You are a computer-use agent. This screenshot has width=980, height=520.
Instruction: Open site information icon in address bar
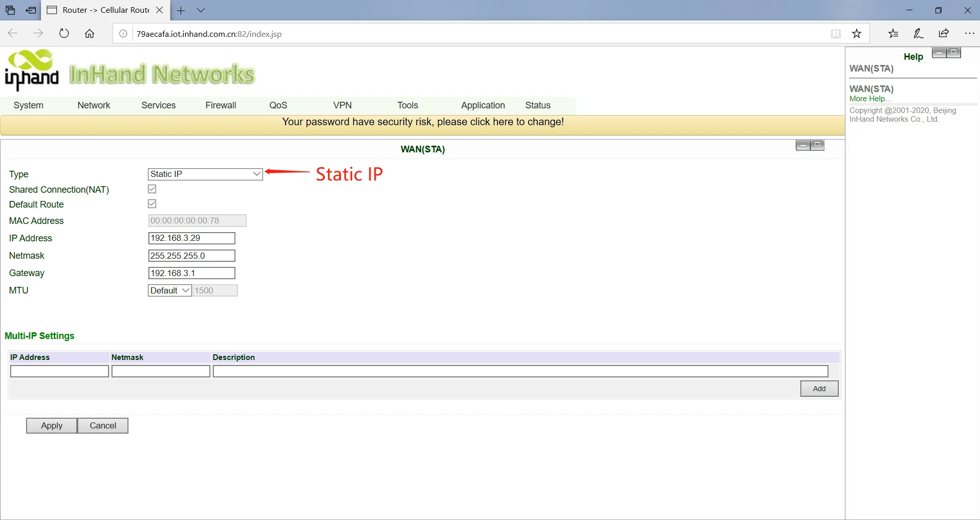123,34
